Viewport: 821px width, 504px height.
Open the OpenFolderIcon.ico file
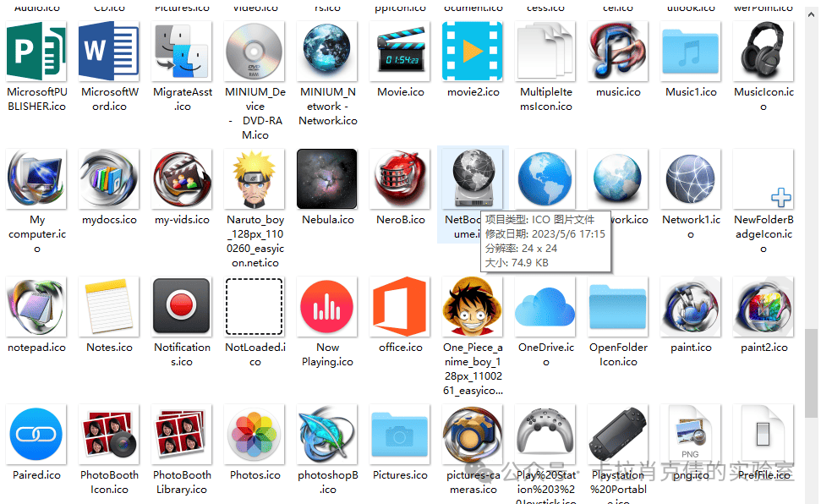pos(617,306)
